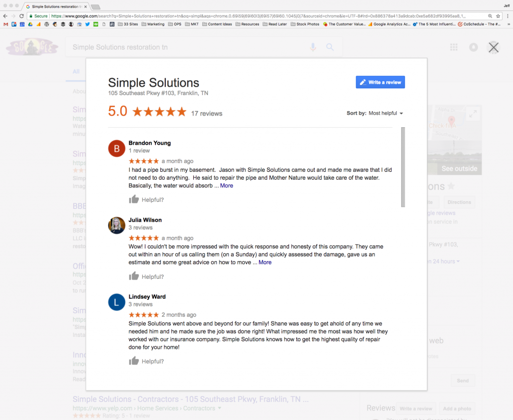Close the reviews overlay with the X
513x420 pixels.
[x=493, y=48]
